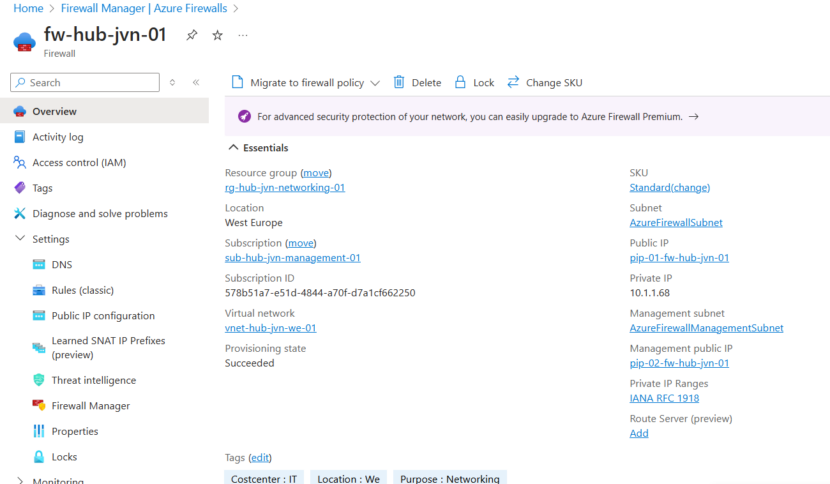
Task: Click the Delete trash can icon
Action: 399,82
